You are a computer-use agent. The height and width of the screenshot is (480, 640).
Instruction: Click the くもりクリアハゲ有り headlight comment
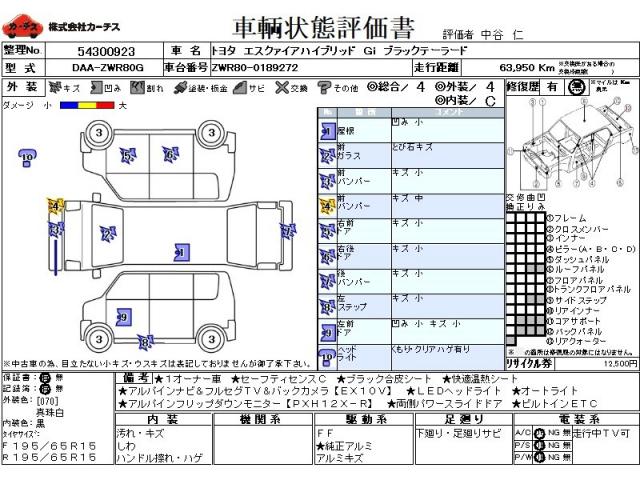tap(431, 350)
